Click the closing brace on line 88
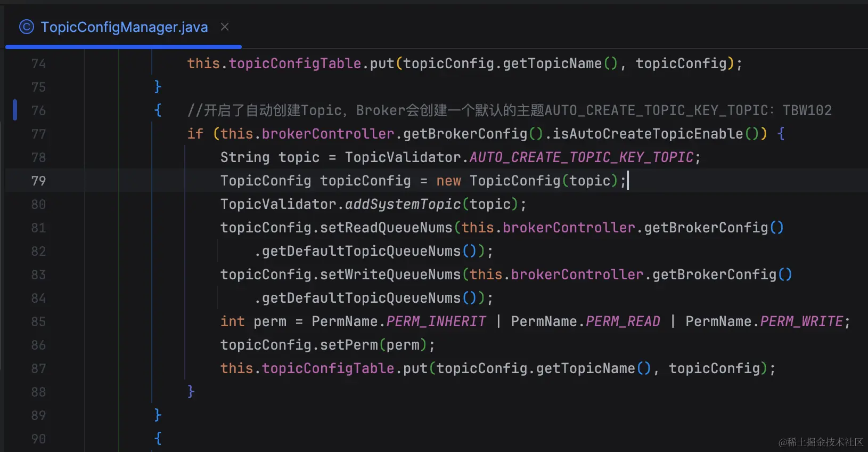Image resolution: width=868 pixels, height=452 pixels. click(191, 392)
